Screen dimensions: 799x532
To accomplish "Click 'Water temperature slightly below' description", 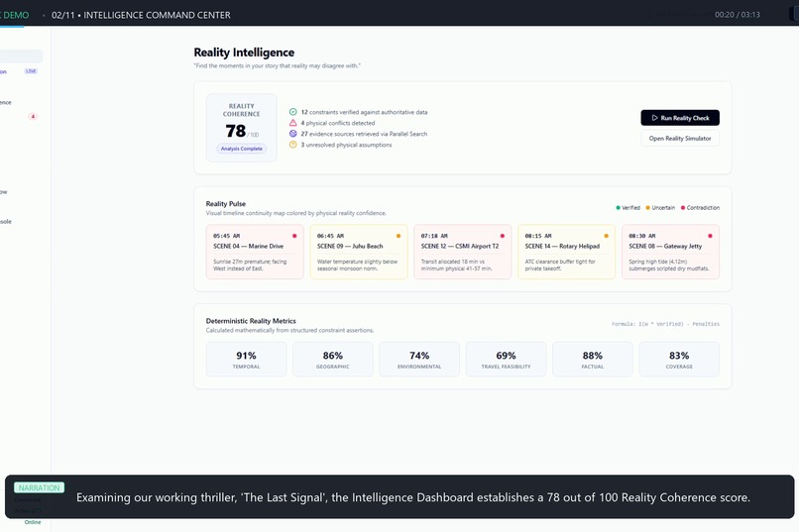I will 357,265.
